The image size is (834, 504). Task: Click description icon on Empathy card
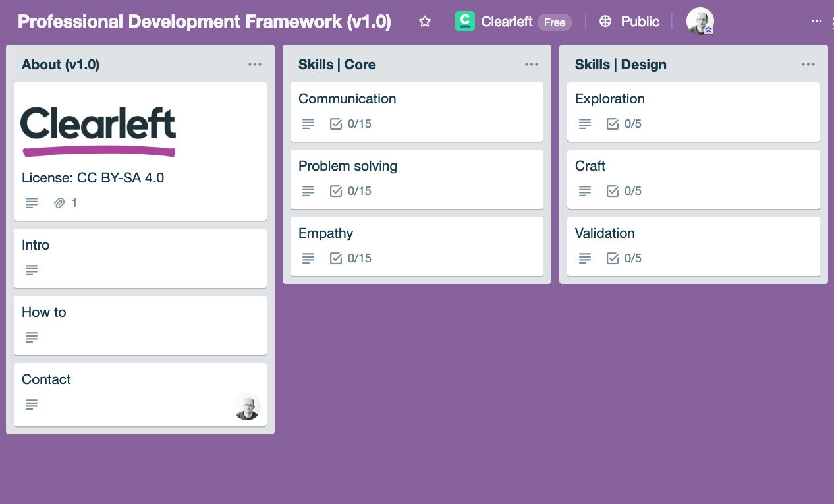[308, 258]
